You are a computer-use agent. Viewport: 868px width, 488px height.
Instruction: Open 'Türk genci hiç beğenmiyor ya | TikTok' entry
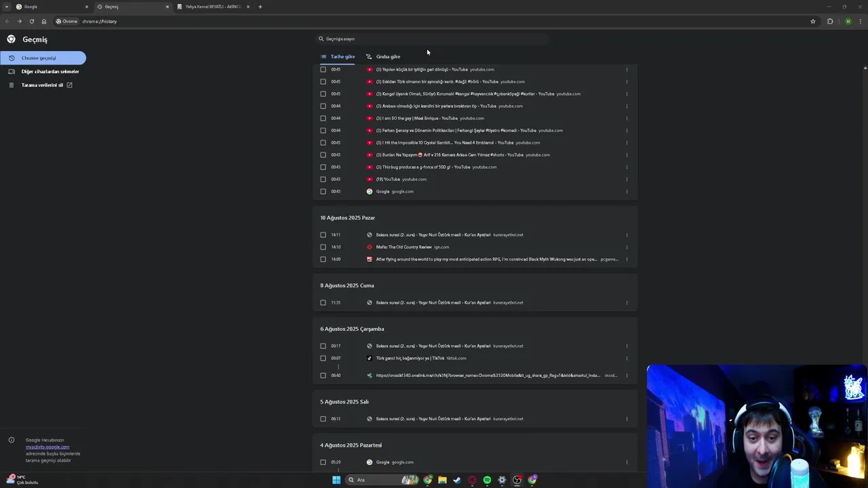pyautogui.click(x=410, y=358)
